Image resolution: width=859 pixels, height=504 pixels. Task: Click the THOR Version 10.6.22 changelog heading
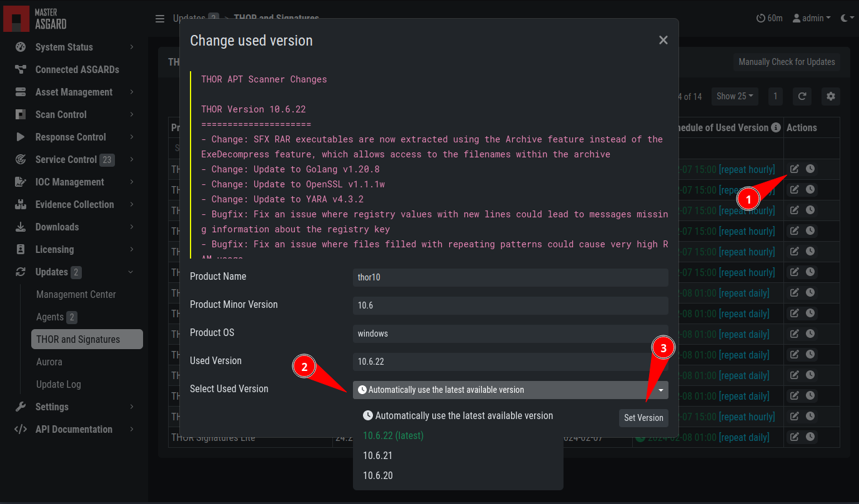click(253, 109)
